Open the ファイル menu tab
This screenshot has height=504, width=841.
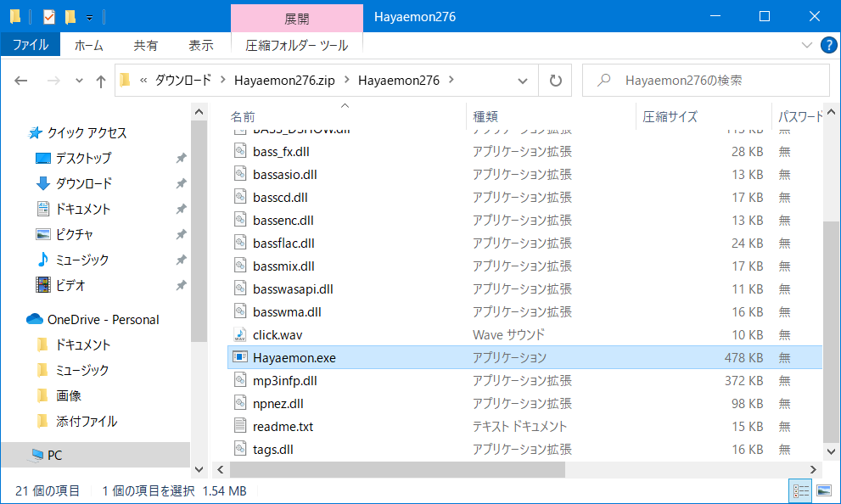[x=31, y=45]
